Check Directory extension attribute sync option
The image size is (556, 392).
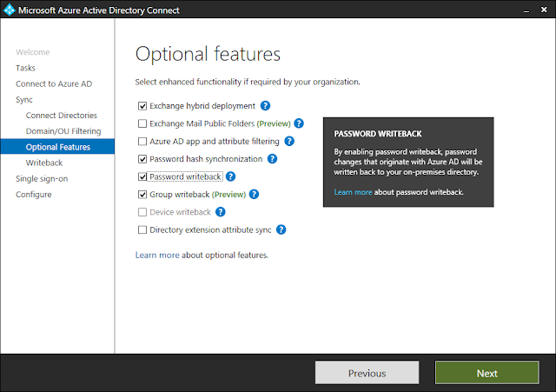point(142,229)
